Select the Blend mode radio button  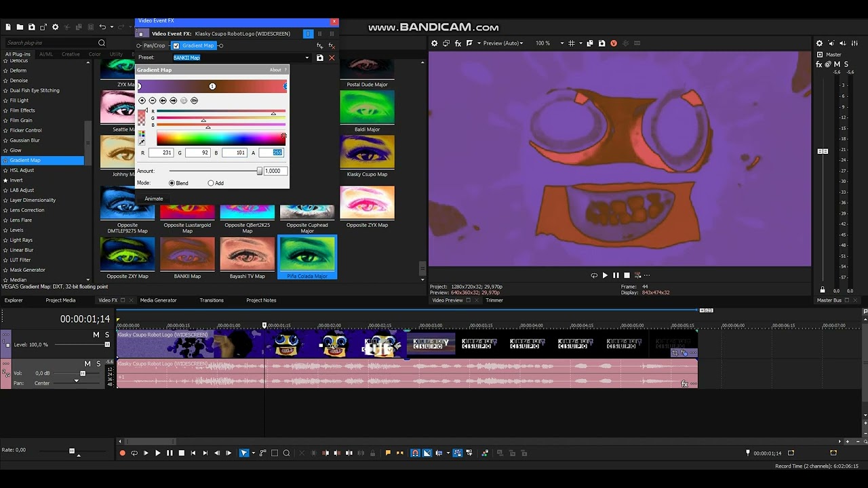(172, 183)
